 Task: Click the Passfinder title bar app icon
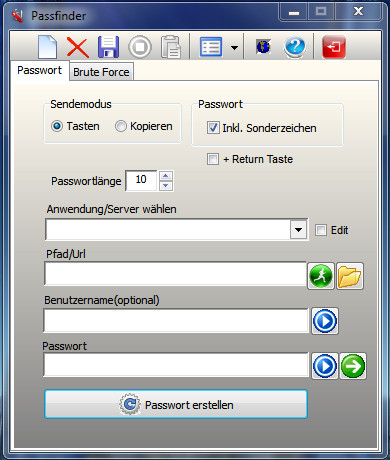tap(17, 16)
